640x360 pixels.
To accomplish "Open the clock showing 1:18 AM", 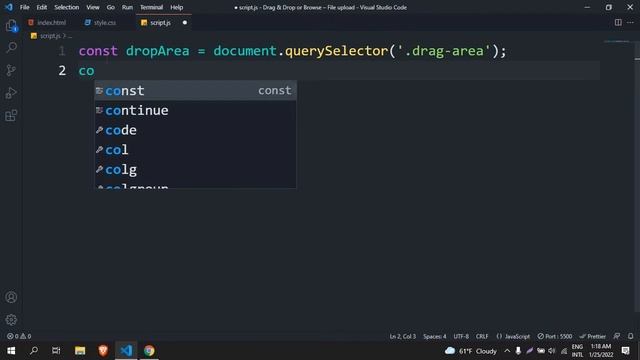I will tap(601, 351).
